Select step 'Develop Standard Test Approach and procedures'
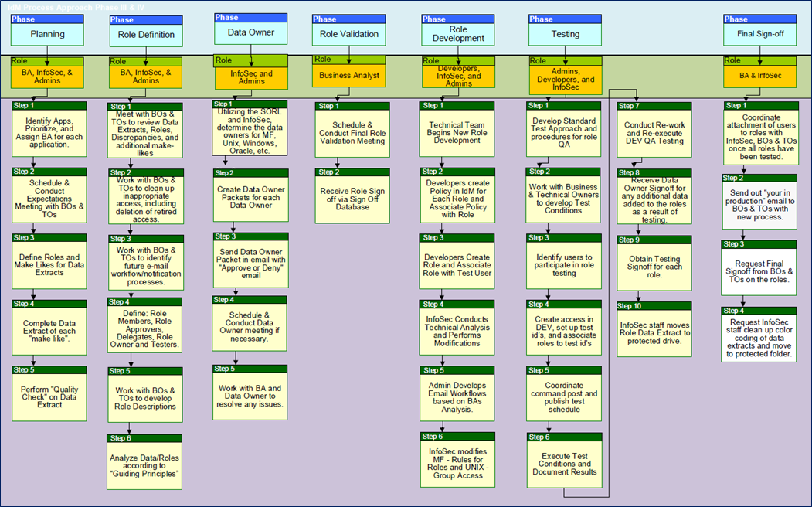 [x=565, y=131]
